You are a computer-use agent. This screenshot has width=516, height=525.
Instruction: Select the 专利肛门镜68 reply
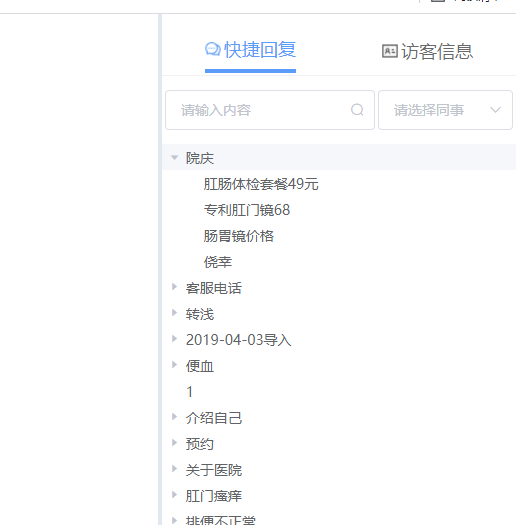coord(247,210)
